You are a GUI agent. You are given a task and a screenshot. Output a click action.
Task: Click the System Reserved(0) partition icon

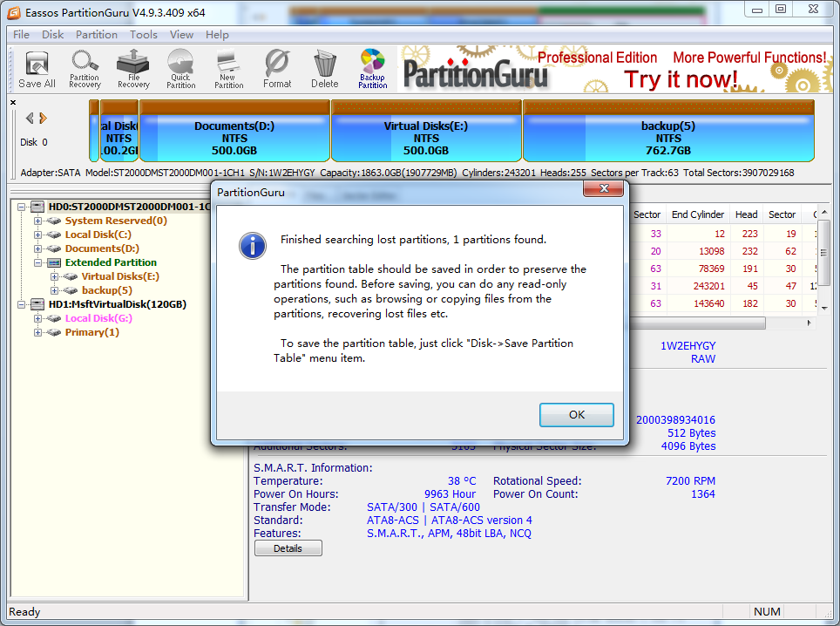[x=53, y=221]
